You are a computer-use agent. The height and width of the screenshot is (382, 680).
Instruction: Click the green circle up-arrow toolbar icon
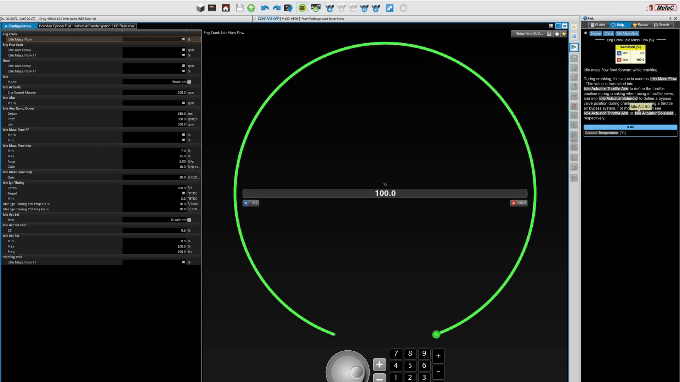pos(251,8)
